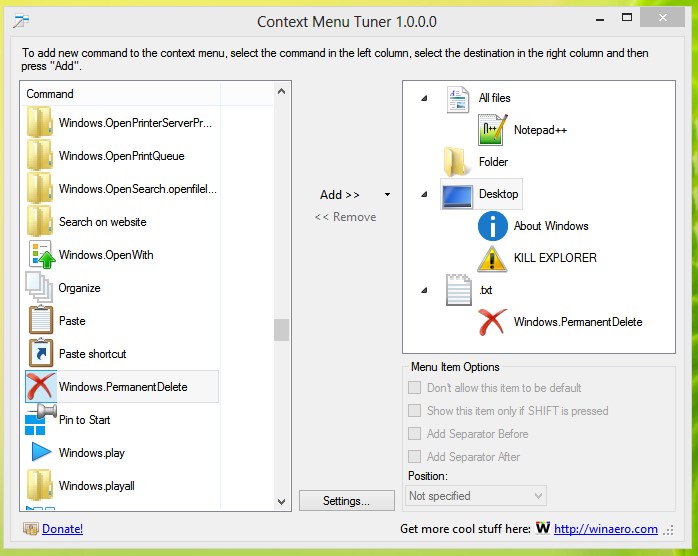Select the Desktop label in destination tree
Image resolution: width=698 pixels, height=556 pixels.
click(x=499, y=194)
